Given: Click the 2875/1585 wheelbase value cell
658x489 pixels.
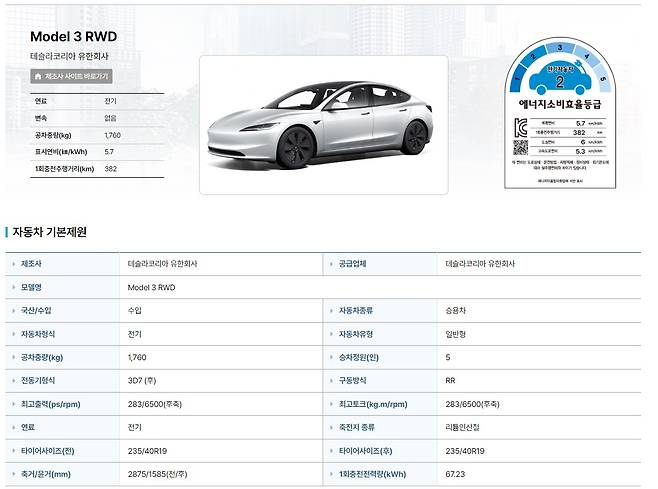Looking at the screenshot, I should tap(158, 473).
